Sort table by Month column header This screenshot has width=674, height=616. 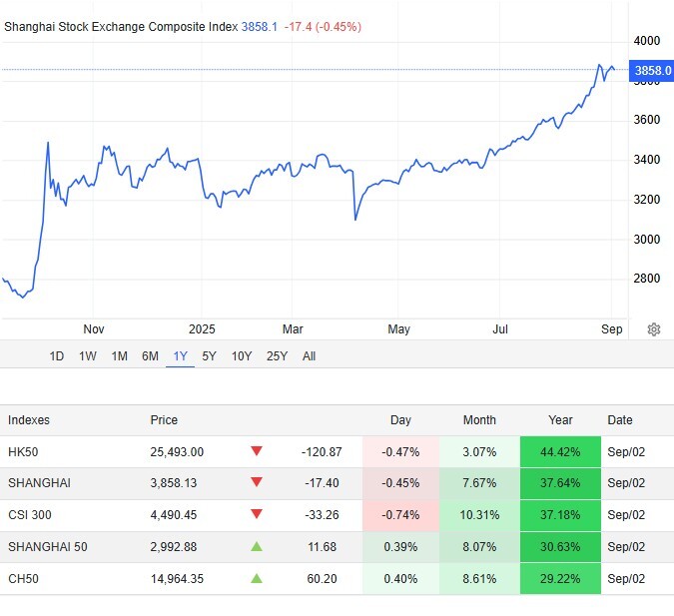point(479,420)
